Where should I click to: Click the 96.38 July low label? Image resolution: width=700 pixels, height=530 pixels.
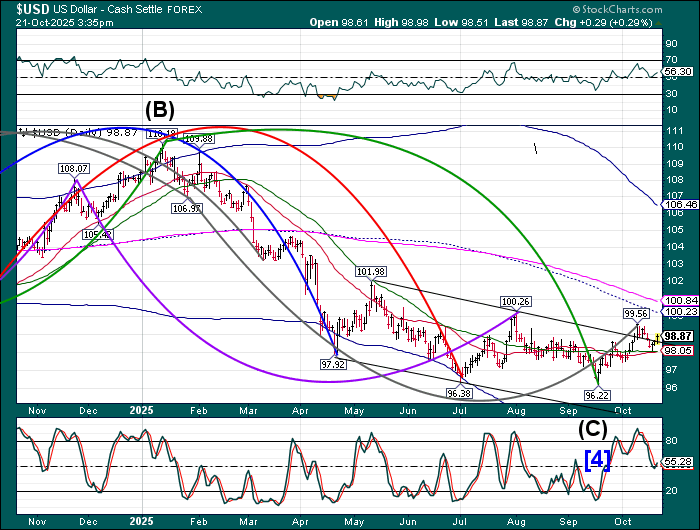pyautogui.click(x=459, y=394)
